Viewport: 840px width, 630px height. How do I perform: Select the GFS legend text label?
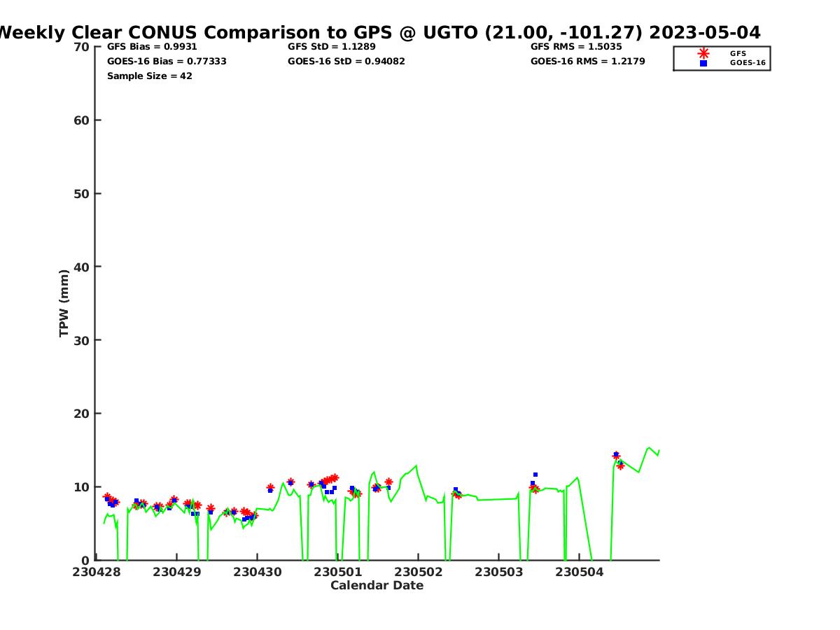(738, 53)
